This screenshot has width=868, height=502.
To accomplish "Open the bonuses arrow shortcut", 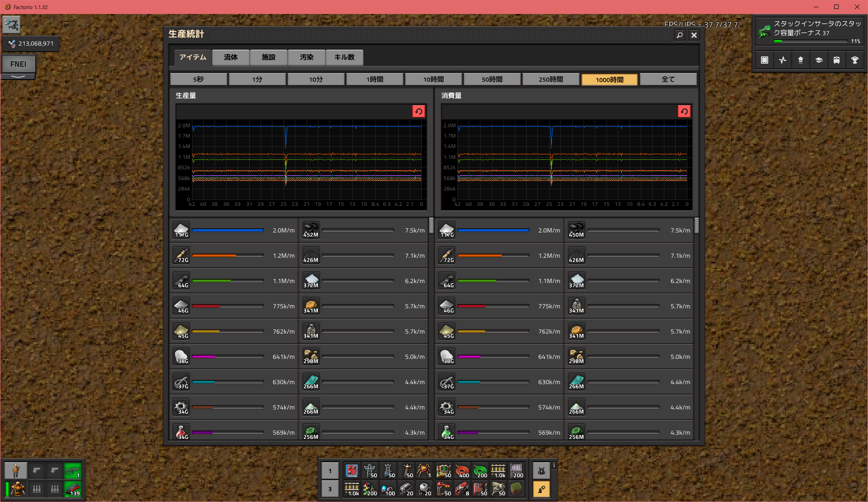I will tap(801, 60).
